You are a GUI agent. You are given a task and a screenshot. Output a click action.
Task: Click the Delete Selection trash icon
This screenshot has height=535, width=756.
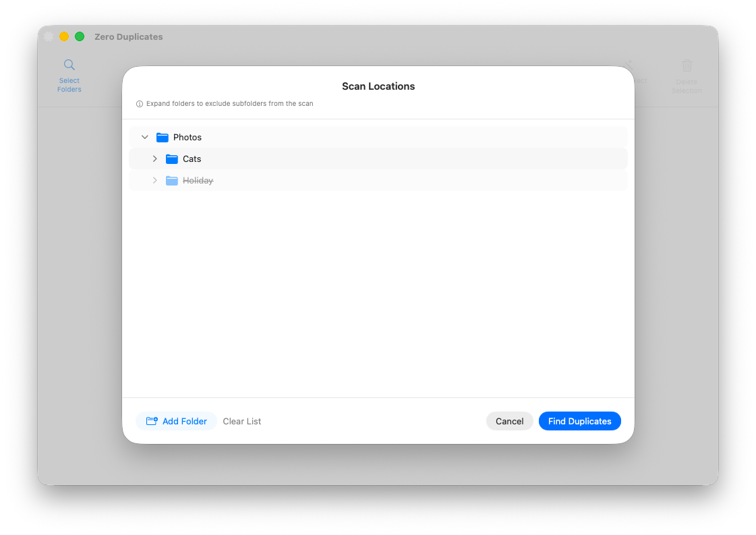pyautogui.click(x=687, y=65)
